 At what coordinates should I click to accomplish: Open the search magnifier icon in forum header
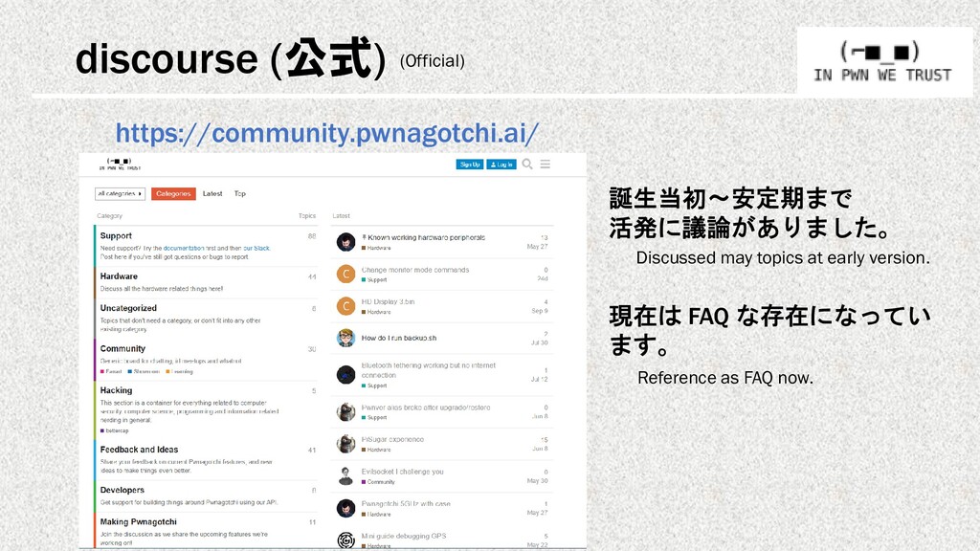tap(527, 165)
